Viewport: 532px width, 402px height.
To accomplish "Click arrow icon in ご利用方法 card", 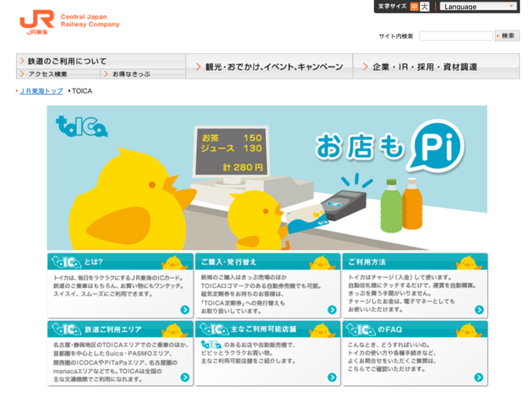I will 479,310.
